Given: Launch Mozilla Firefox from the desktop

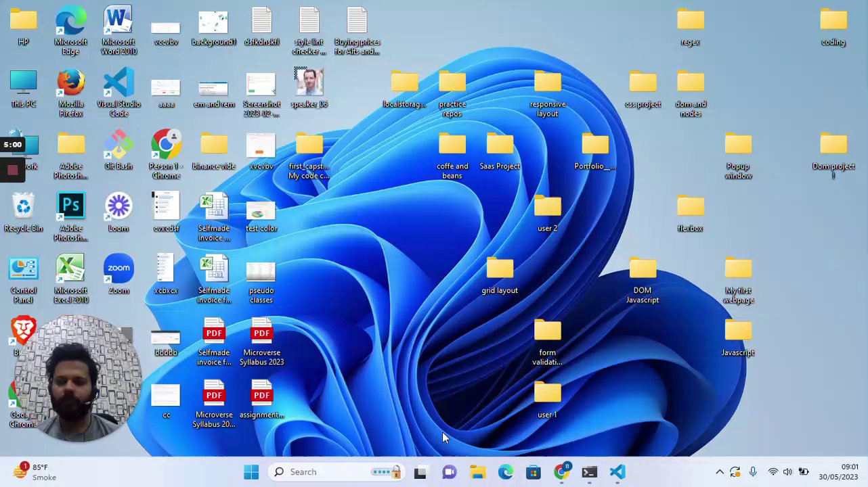Looking at the screenshot, I should coord(71,86).
